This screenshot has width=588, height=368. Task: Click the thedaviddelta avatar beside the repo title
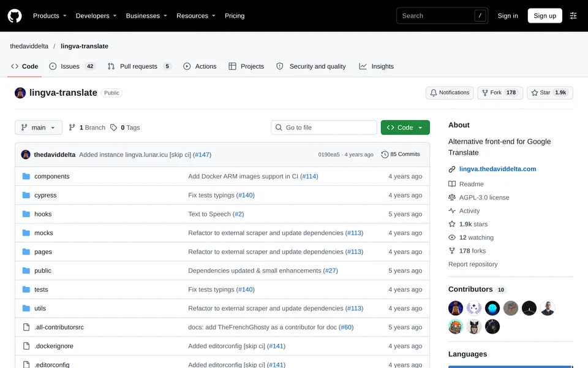point(20,93)
